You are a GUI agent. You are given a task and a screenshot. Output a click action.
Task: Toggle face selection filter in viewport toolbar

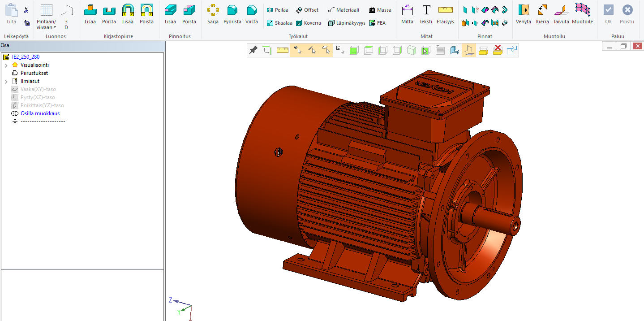[327, 50]
